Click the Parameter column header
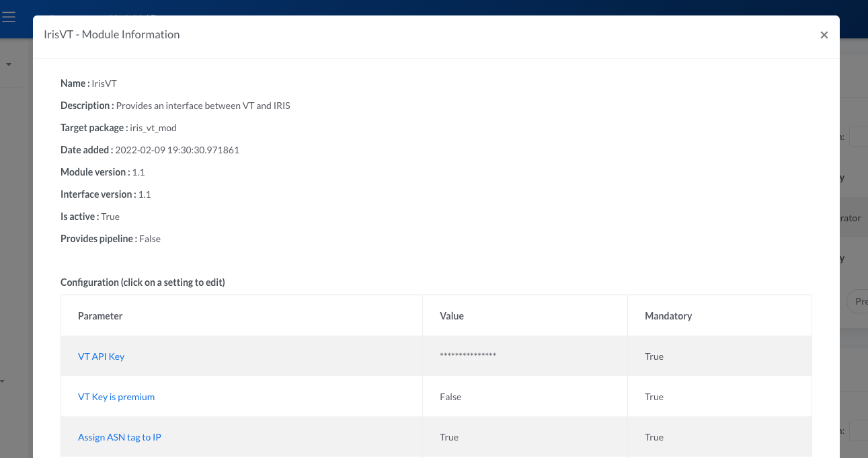 click(100, 315)
